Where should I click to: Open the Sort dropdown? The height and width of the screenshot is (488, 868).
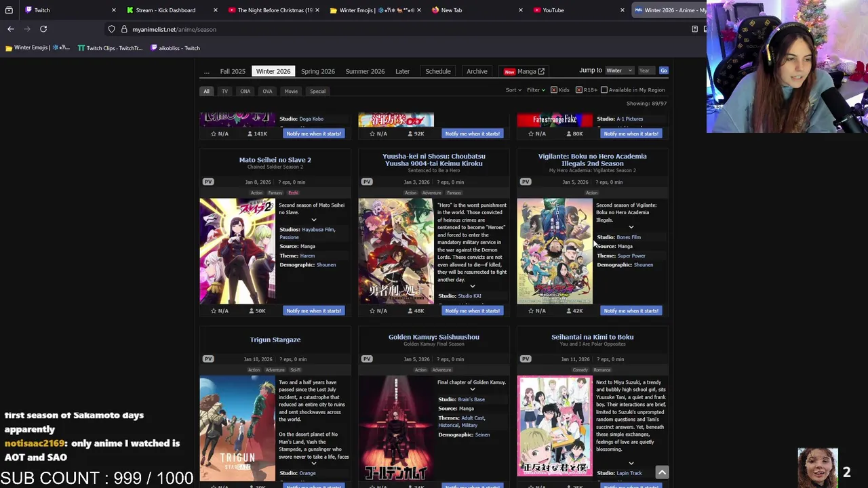[513, 90]
